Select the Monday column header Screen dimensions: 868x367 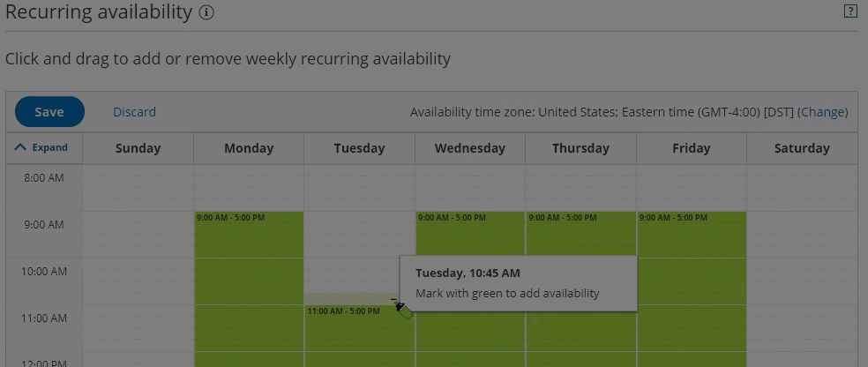249,148
